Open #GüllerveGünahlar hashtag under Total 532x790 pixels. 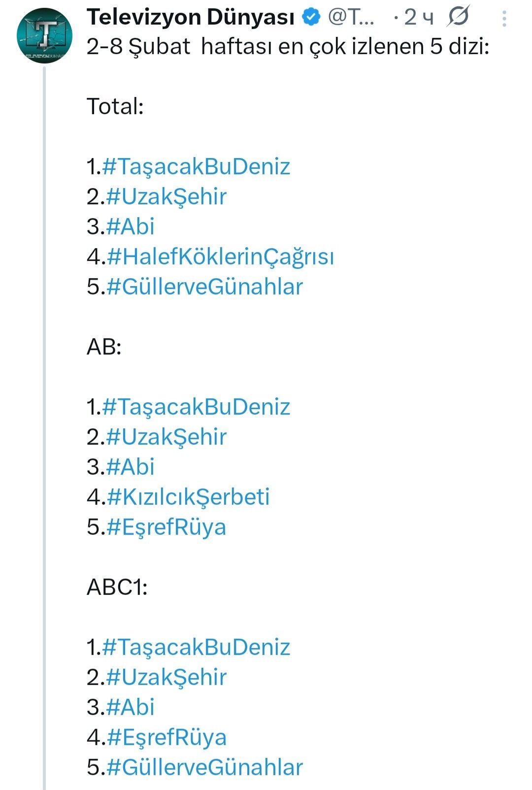(x=204, y=287)
